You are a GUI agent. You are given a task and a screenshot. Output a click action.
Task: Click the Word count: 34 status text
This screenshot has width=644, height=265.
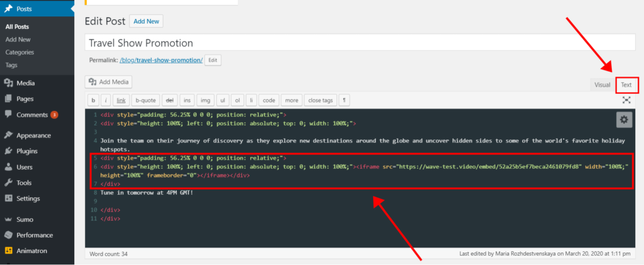pos(109,254)
